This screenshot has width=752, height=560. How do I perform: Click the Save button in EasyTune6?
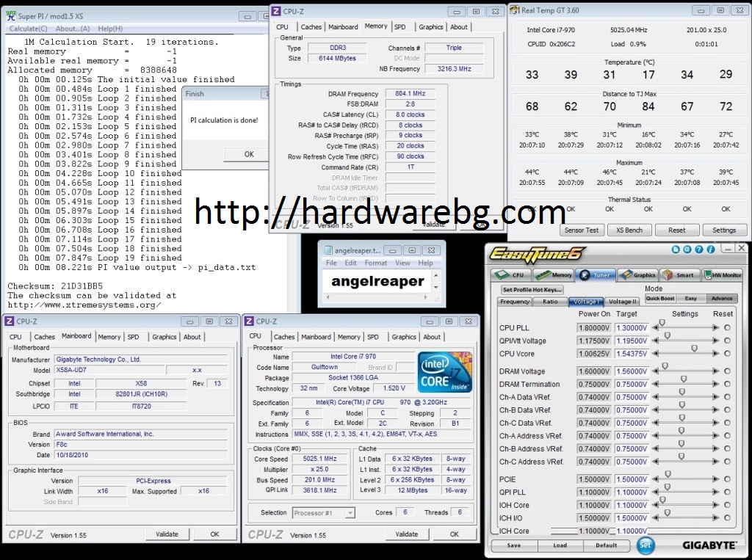(513, 545)
